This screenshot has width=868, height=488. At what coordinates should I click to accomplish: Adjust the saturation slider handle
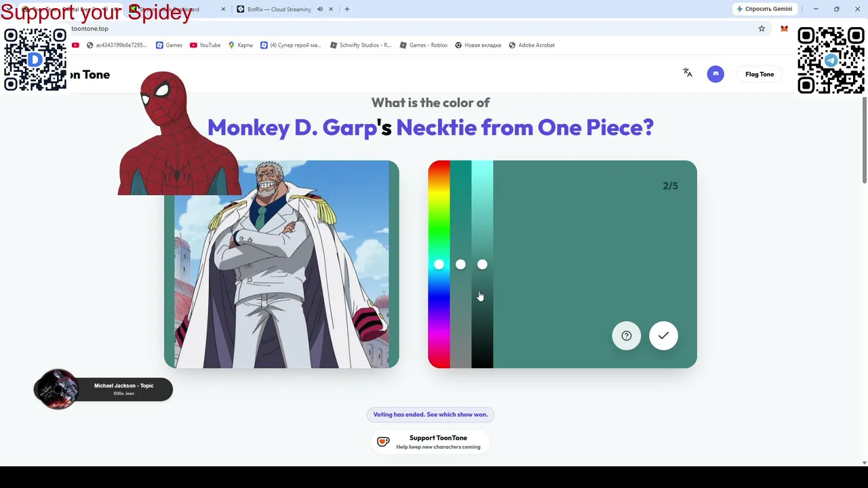click(x=460, y=264)
